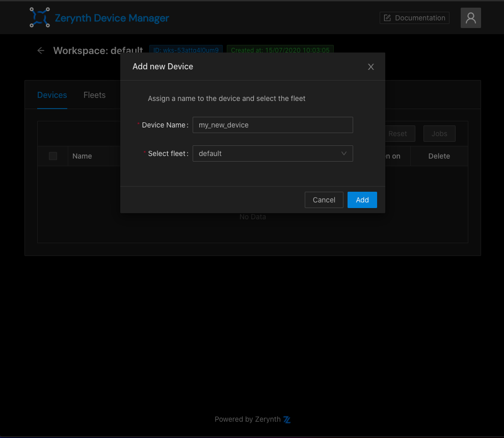Close the Add new Device dialog
504x438 pixels.
click(370, 67)
